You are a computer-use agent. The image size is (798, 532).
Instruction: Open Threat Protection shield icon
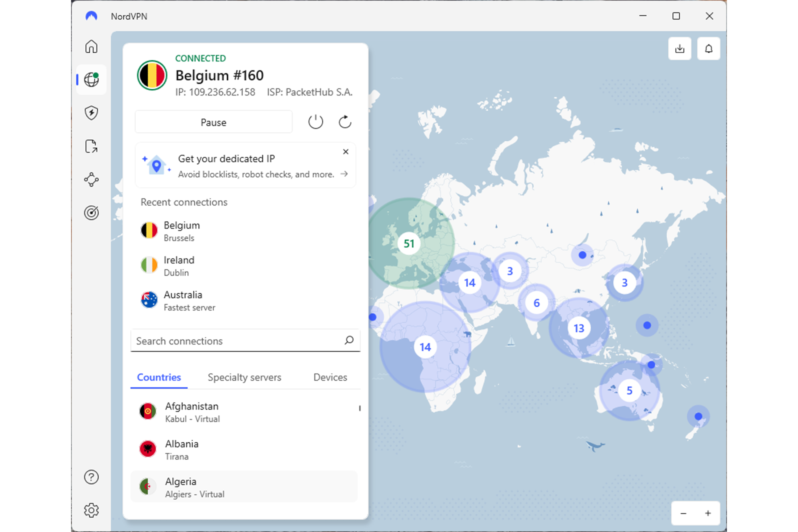point(91,113)
